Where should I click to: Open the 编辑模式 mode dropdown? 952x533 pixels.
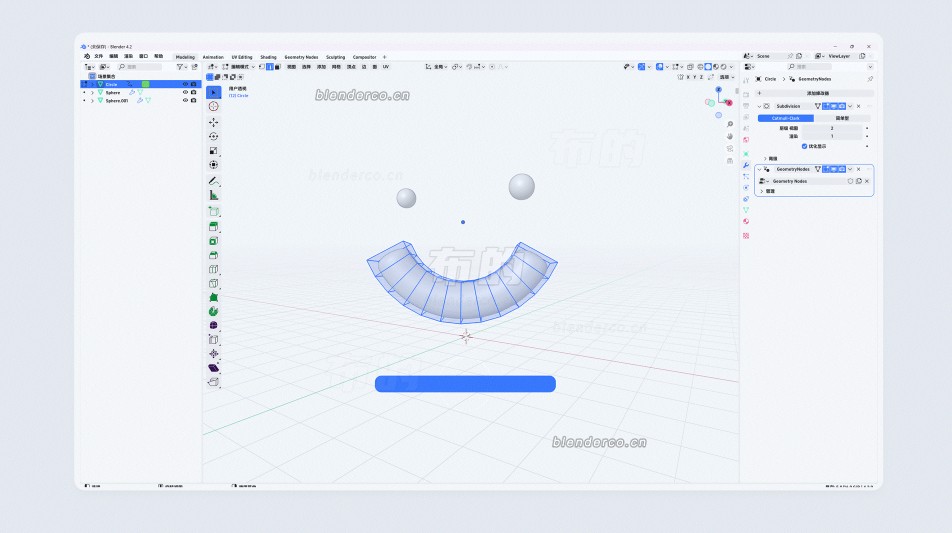(x=239, y=67)
